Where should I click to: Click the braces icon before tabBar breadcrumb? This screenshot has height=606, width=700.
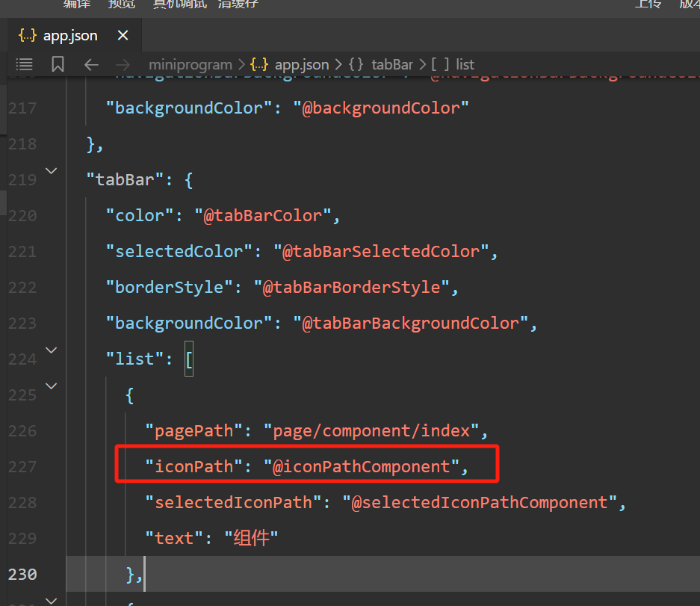point(356,65)
